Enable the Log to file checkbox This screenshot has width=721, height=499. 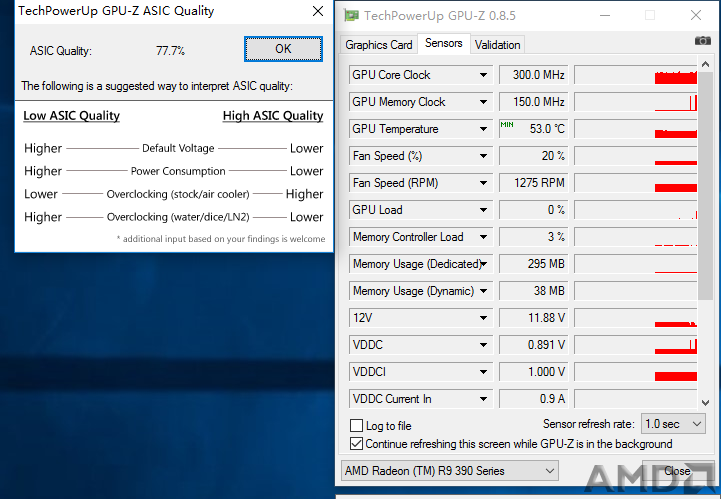[x=356, y=425]
